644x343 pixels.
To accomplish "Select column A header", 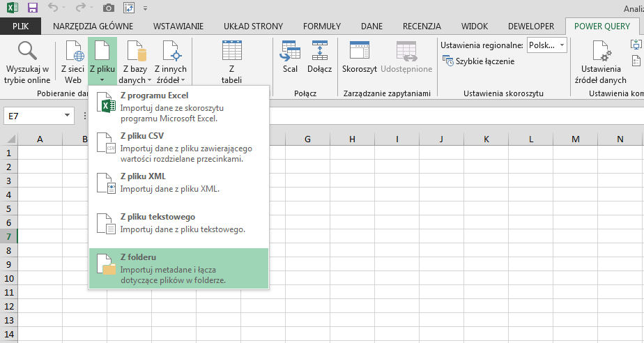I will tap(40, 139).
